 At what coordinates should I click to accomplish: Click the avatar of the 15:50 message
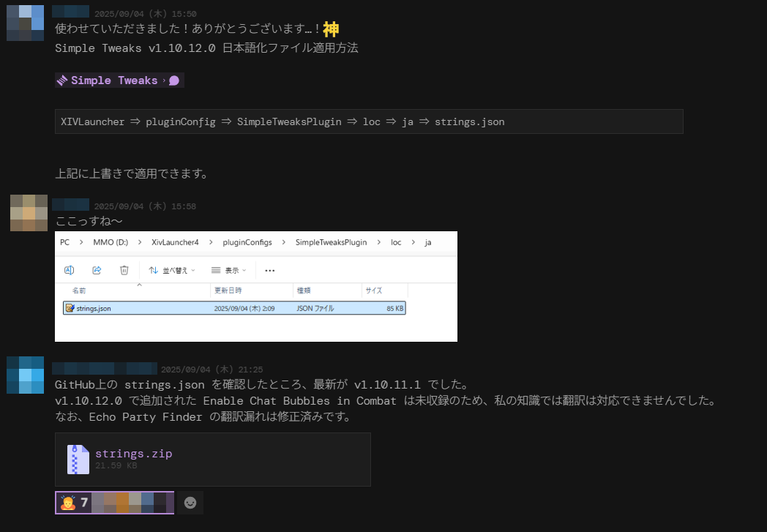pyautogui.click(x=25, y=23)
